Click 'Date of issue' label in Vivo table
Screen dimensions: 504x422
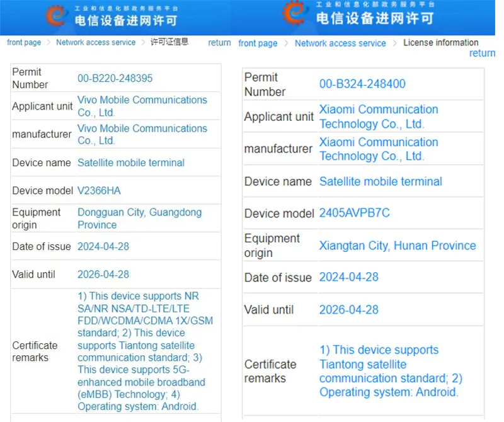point(42,246)
